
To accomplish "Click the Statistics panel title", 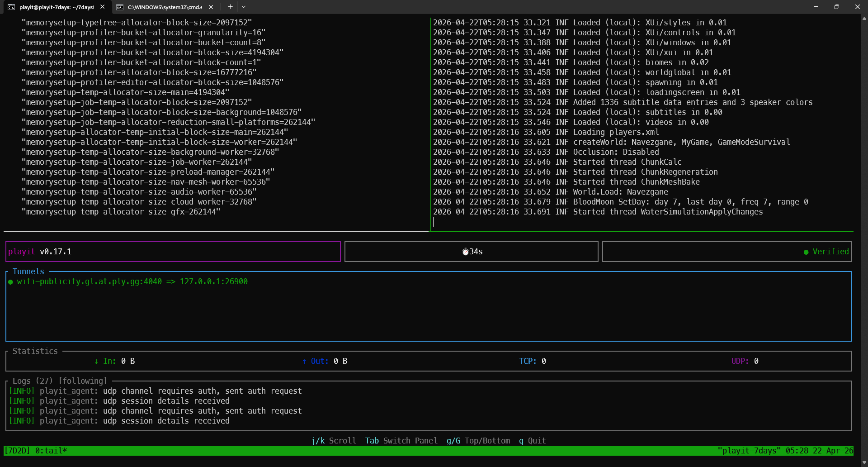I will 35,351.
